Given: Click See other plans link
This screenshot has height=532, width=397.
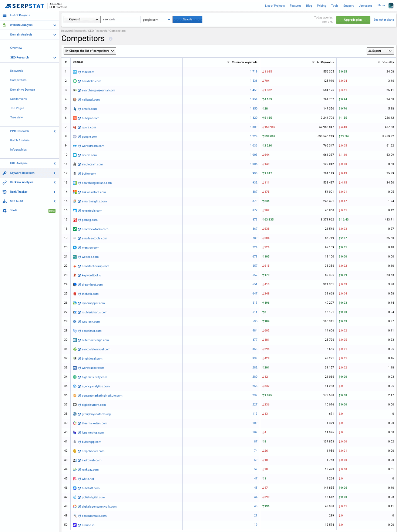Looking at the screenshot, I should point(383,20).
